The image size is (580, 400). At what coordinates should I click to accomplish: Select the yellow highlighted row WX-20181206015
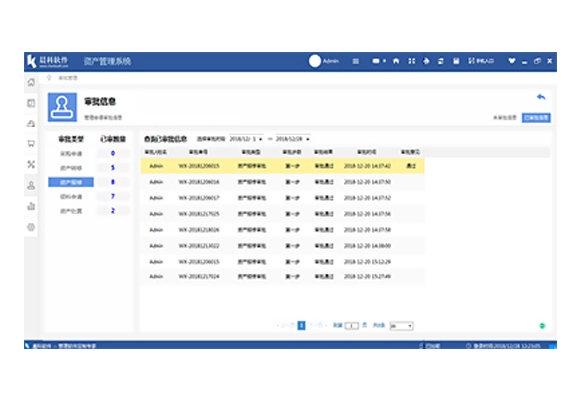click(x=282, y=166)
